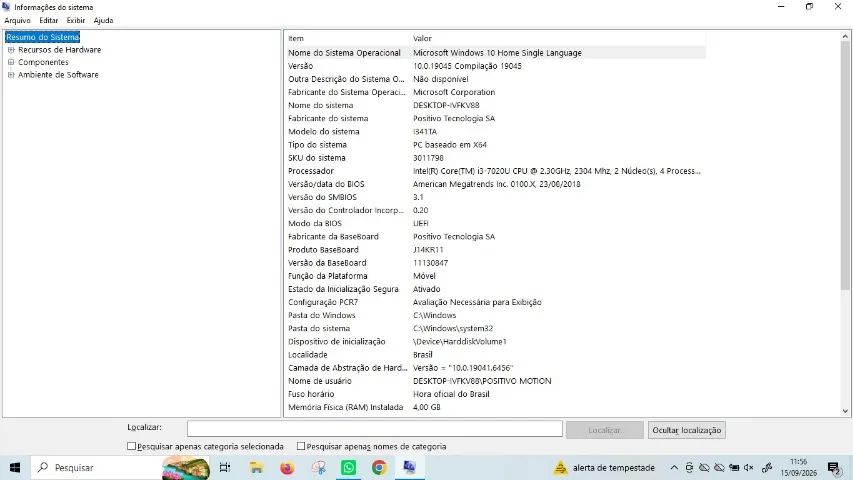The image size is (853, 480).
Task: Select the Nome do Sistema Operacional row
Action: (x=495, y=53)
